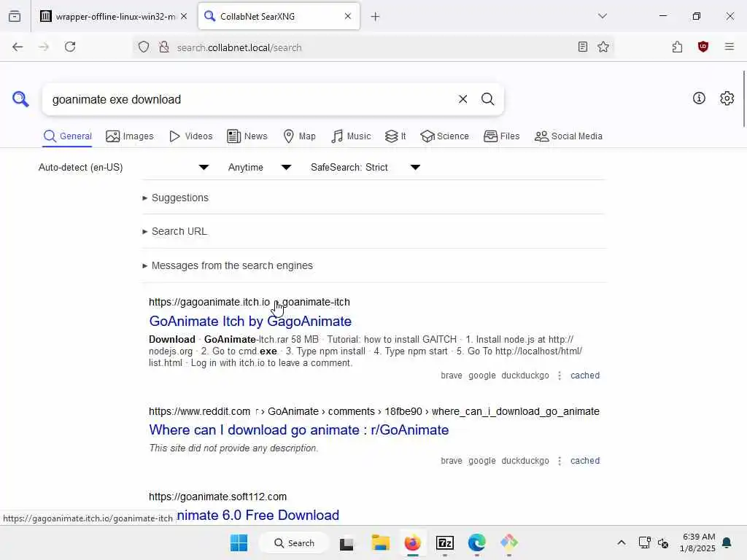Open the Windows Start menu
The height and width of the screenshot is (560, 747).
click(239, 542)
